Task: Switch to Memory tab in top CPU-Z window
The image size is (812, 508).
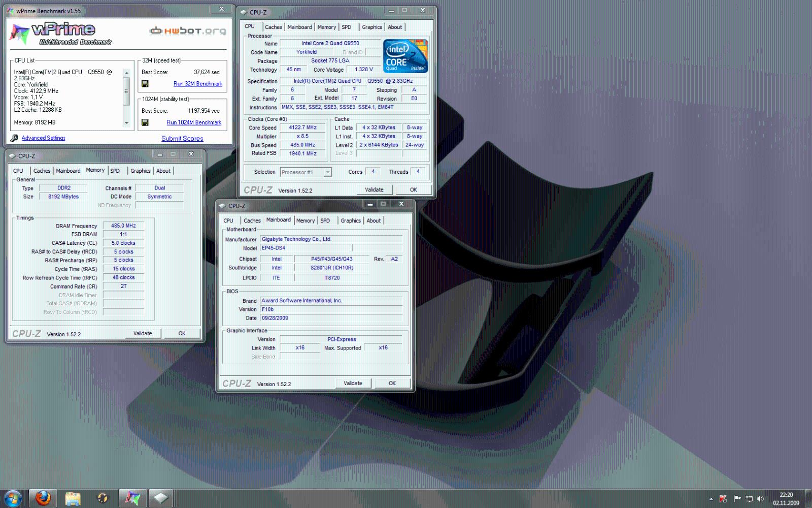Action: coord(327,27)
